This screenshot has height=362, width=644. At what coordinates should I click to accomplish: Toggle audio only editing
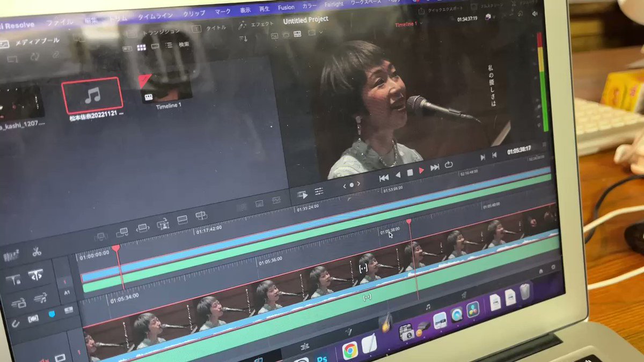[x=40, y=299]
